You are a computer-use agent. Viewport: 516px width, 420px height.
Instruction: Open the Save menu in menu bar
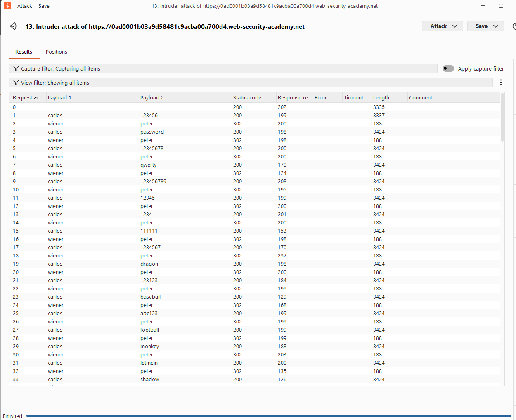pos(44,6)
